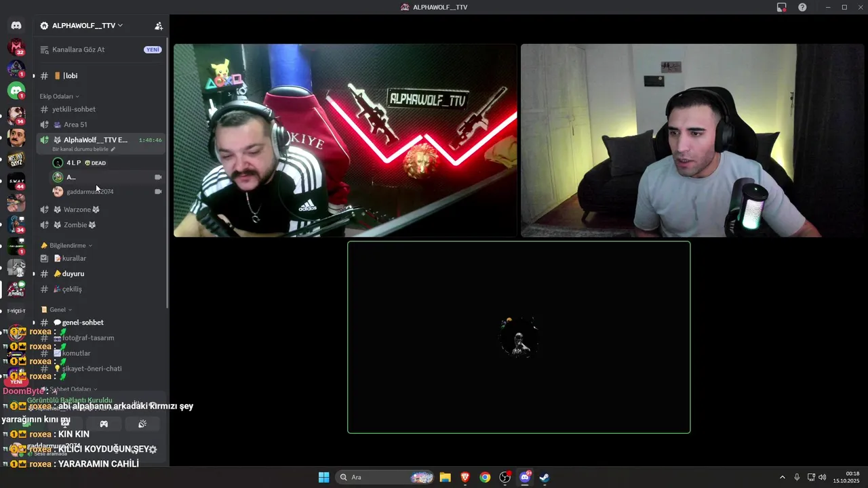Screen dimensions: 868x488
Task: Click the invite people icon beside server name
Action: [x=159, y=26]
